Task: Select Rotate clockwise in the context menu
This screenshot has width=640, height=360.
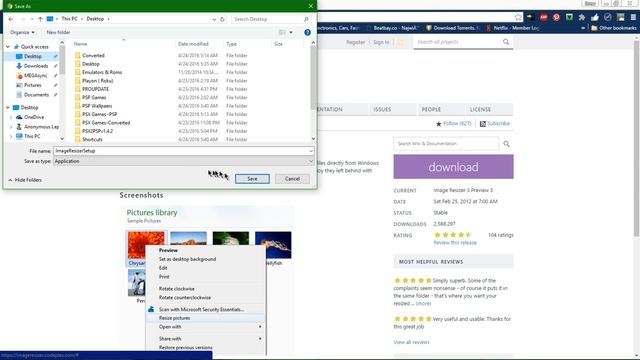Action: [x=177, y=289]
